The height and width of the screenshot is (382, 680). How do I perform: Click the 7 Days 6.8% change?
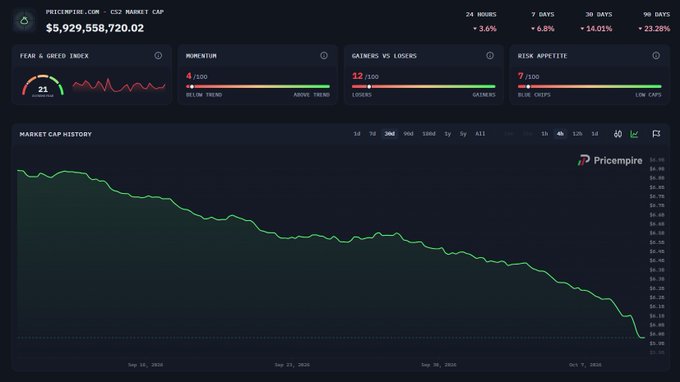click(x=543, y=29)
